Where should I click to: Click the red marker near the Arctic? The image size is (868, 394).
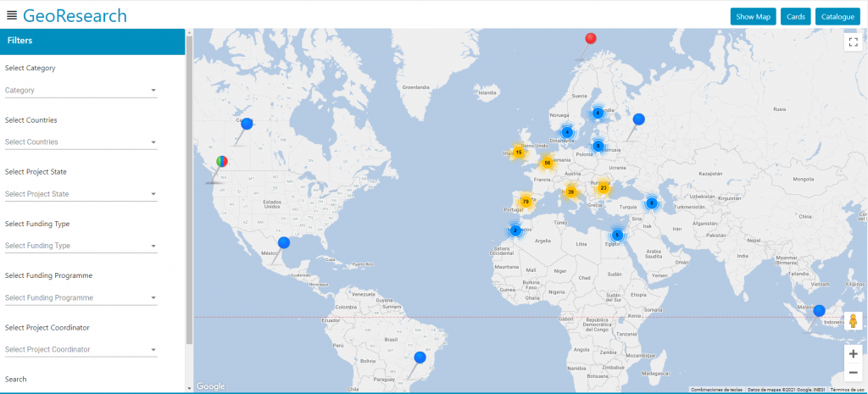click(x=592, y=38)
